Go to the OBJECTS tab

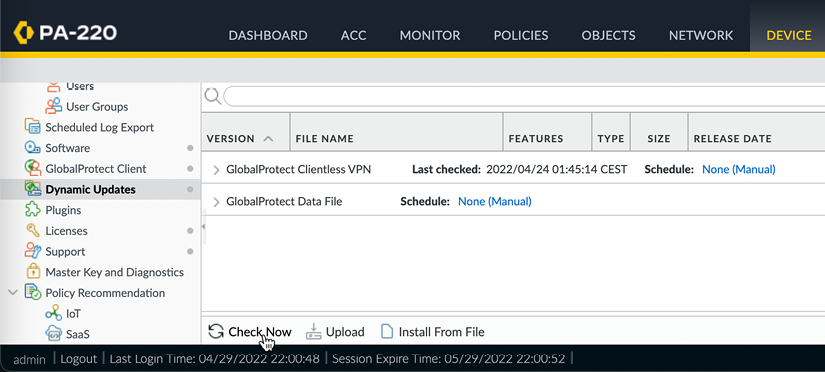[x=608, y=35]
